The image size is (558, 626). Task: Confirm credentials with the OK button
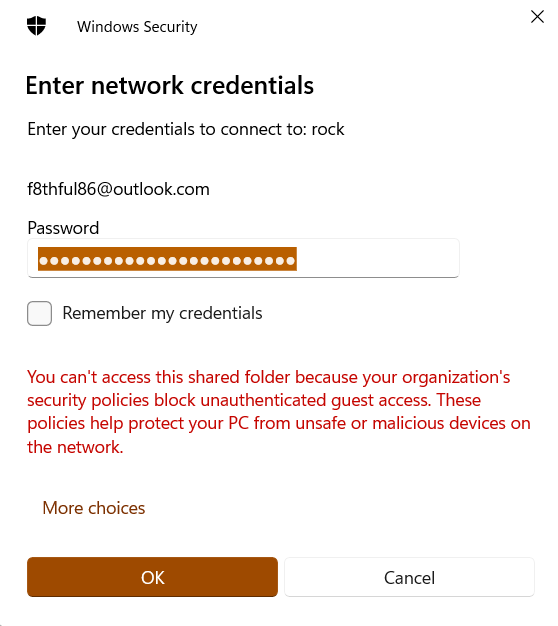tap(152, 577)
